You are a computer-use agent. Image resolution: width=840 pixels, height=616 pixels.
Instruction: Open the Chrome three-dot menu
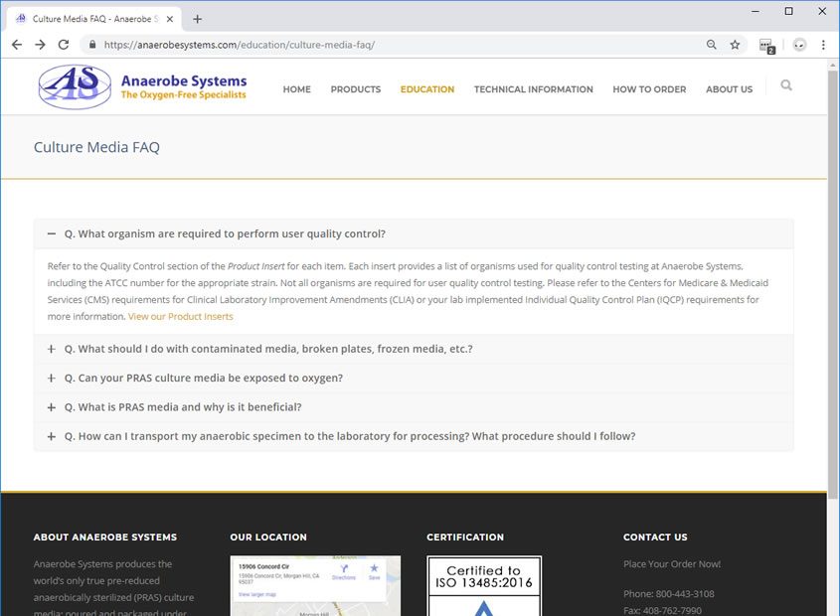(x=824, y=45)
